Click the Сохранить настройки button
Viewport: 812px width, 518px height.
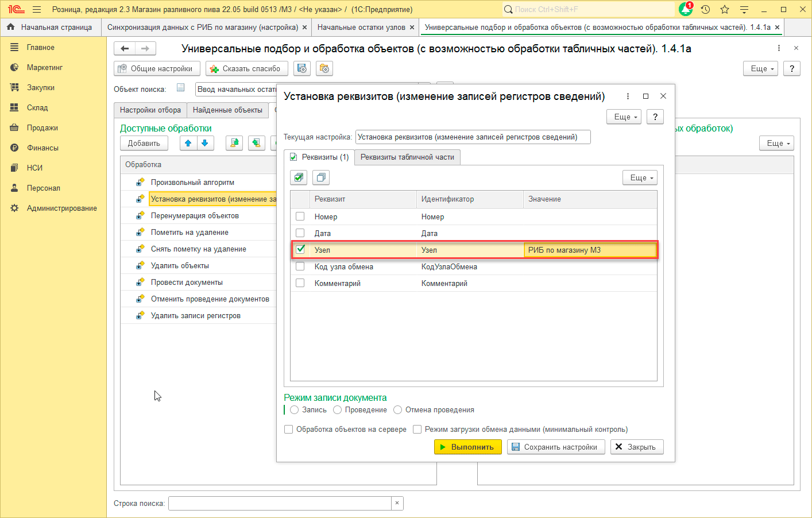point(555,447)
